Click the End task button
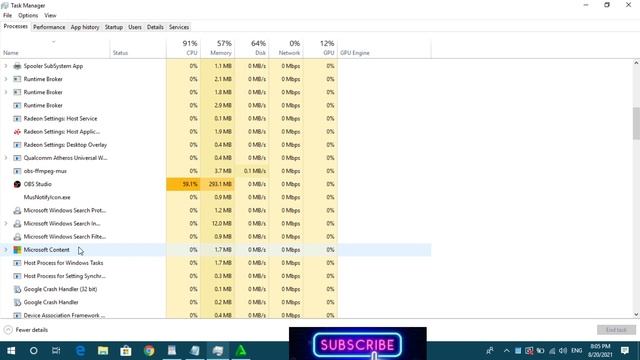This screenshot has width=640, height=360. [x=616, y=330]
